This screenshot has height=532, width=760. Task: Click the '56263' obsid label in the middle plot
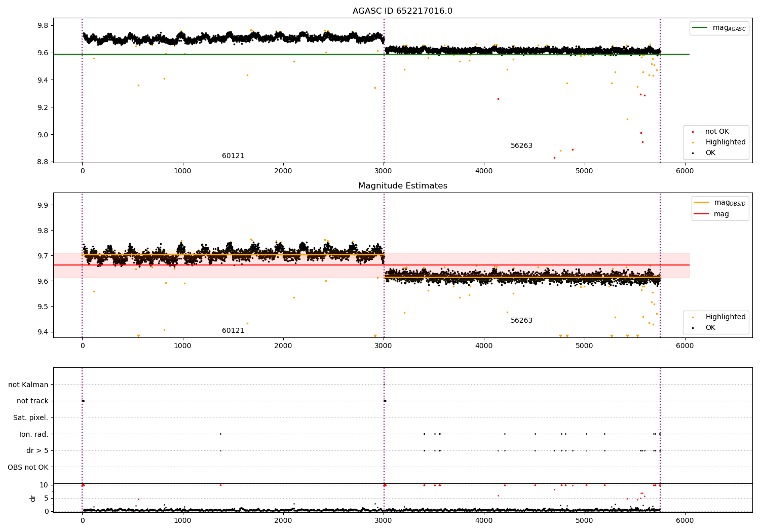(521, 321)
